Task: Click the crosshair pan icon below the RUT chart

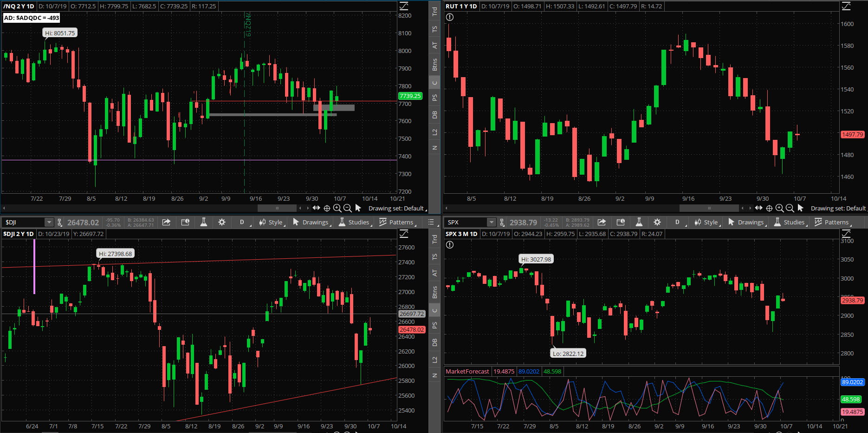Action: tap(769, 208)
